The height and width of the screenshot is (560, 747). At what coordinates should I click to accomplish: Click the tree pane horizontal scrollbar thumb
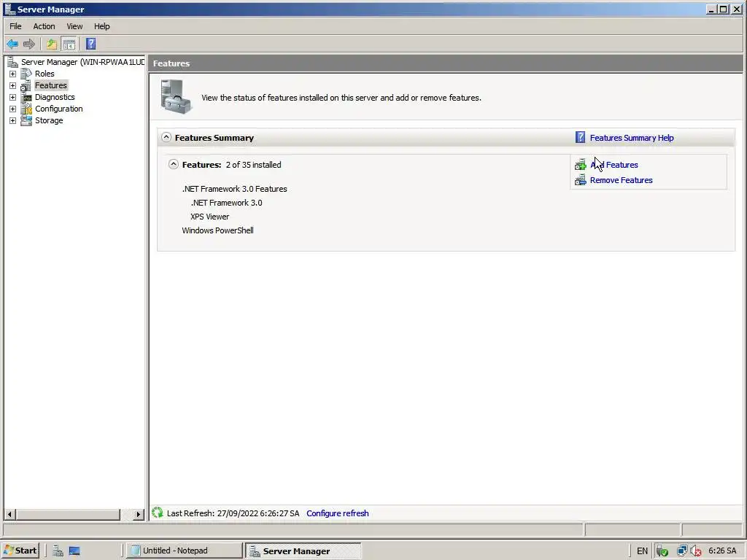67,514
